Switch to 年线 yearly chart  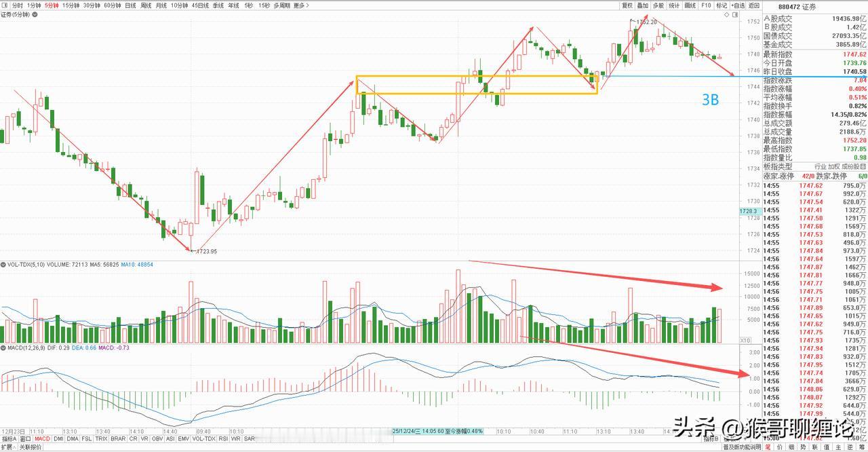click(x=233, y=5)
